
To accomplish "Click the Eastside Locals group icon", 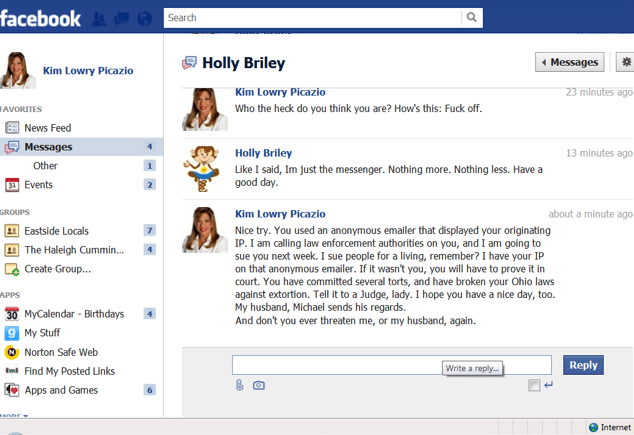I will point(12,231).
